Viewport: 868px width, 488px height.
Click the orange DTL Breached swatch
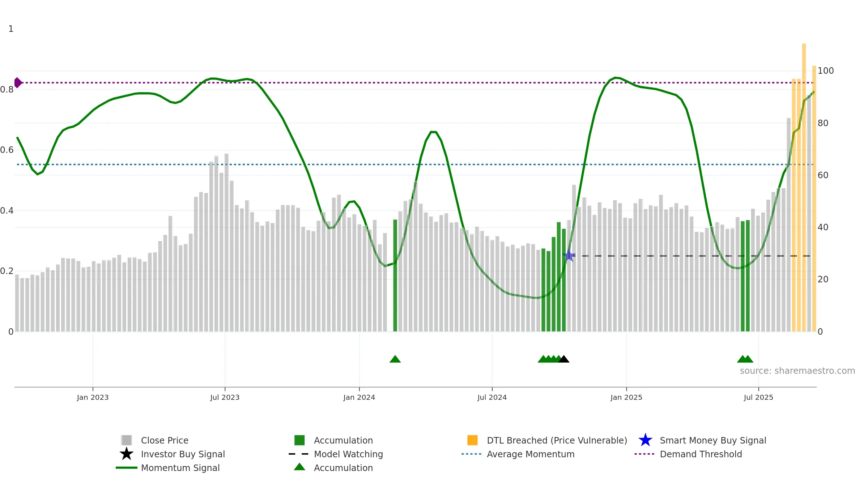472,440
